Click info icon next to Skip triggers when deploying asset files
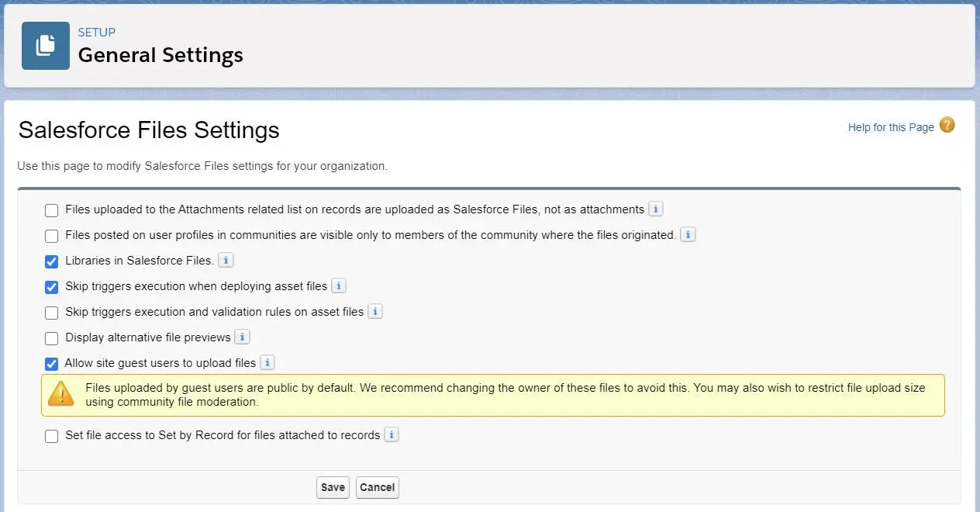The width and height of the screenshot is (980, 512). (x=339, y=286)
